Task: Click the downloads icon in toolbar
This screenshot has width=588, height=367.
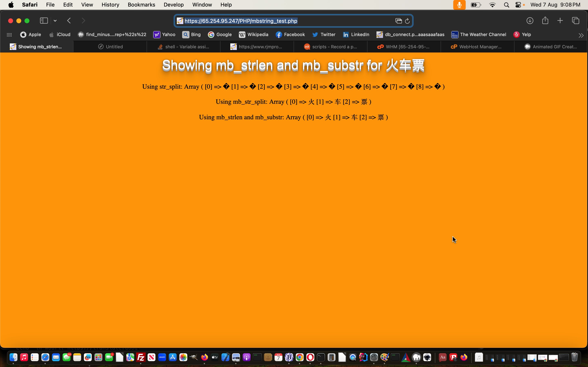Action: [530, 20]
